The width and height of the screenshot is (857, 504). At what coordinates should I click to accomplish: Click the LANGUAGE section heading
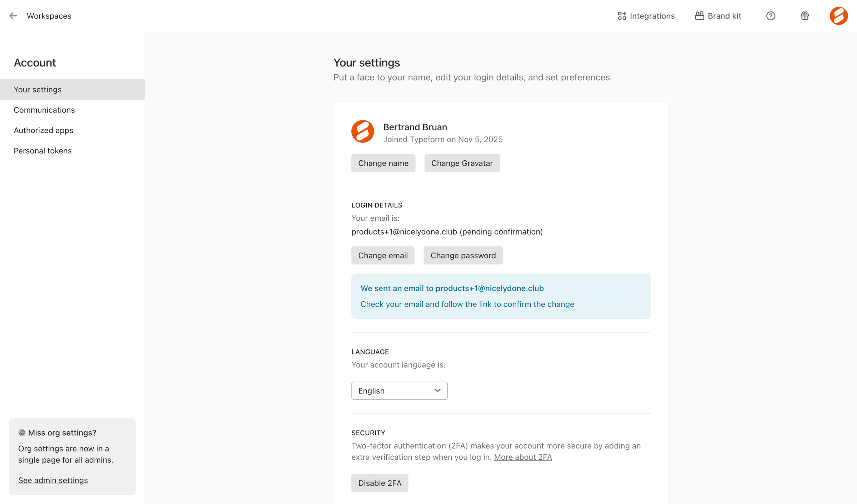point(370,352)
